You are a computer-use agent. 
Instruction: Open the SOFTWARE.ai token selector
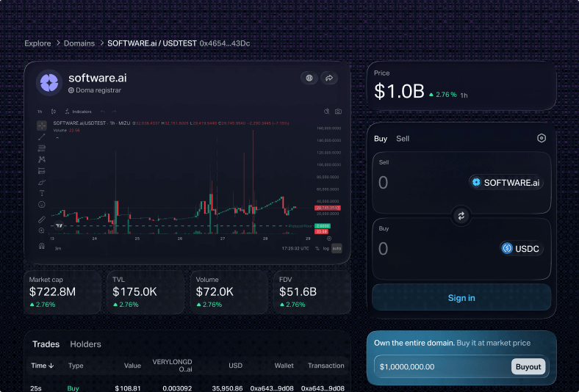click(x=506, y=183)
